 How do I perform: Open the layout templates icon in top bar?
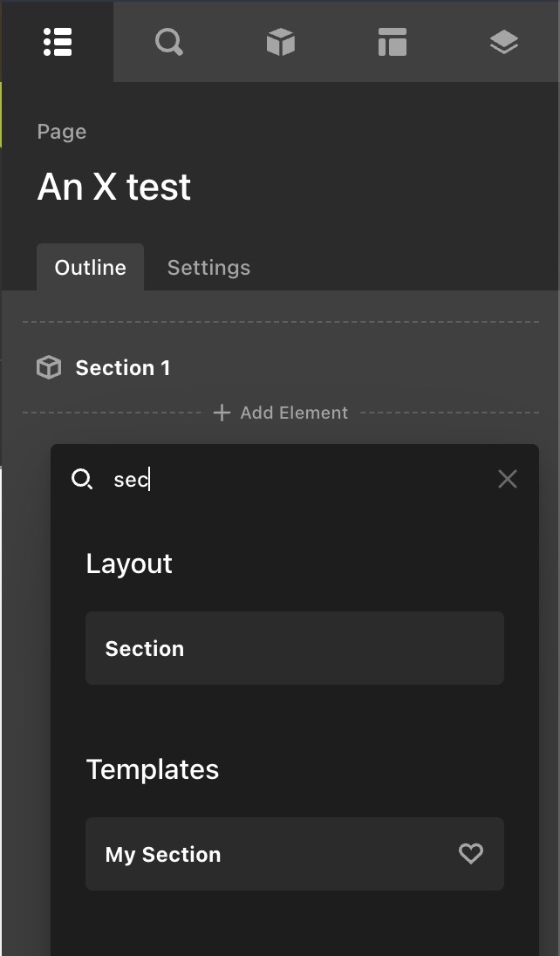pos(393,42)
